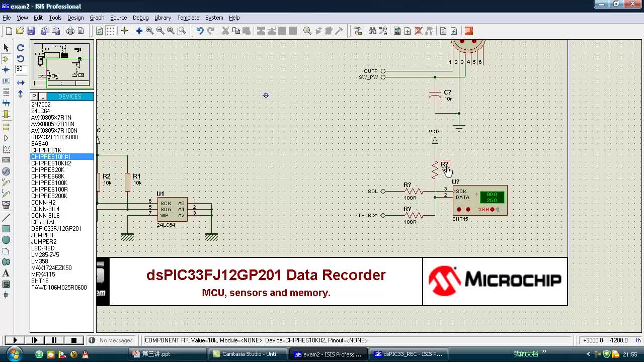Step the simulation
The height and width of the screenshot is (362, 644).
35,340
